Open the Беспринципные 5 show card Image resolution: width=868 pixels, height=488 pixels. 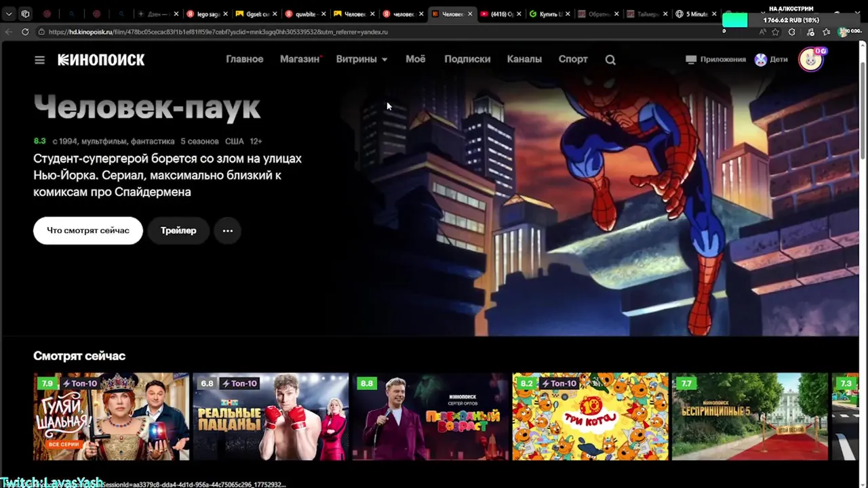750,416
